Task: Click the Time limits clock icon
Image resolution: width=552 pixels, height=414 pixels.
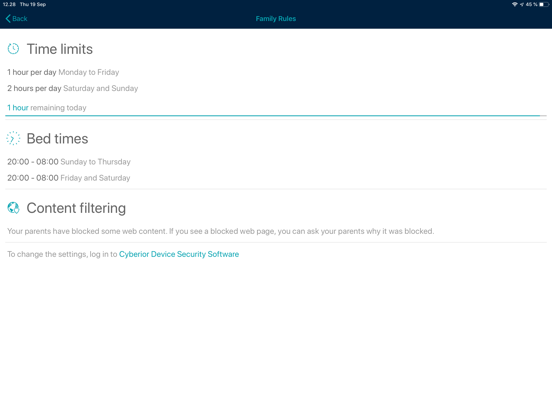Action: tap(13, 49)
